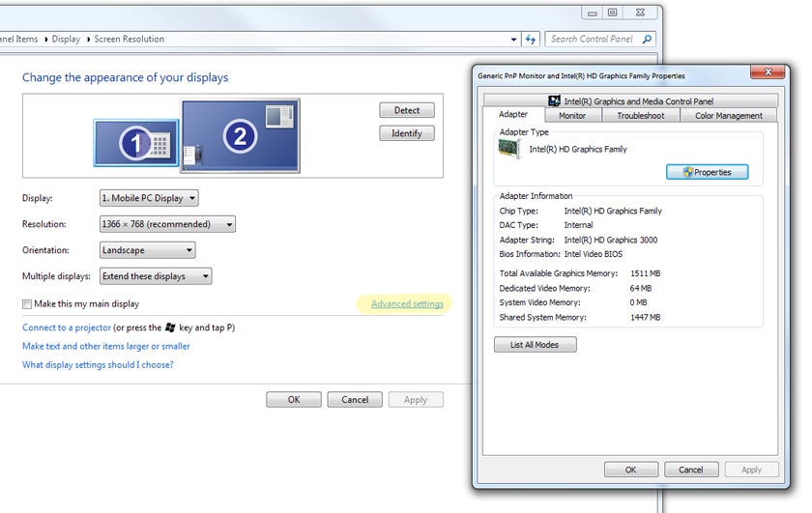The width and height of the screenshot is (812, 513).
Task: Click the Identify button
Action: 407,133
